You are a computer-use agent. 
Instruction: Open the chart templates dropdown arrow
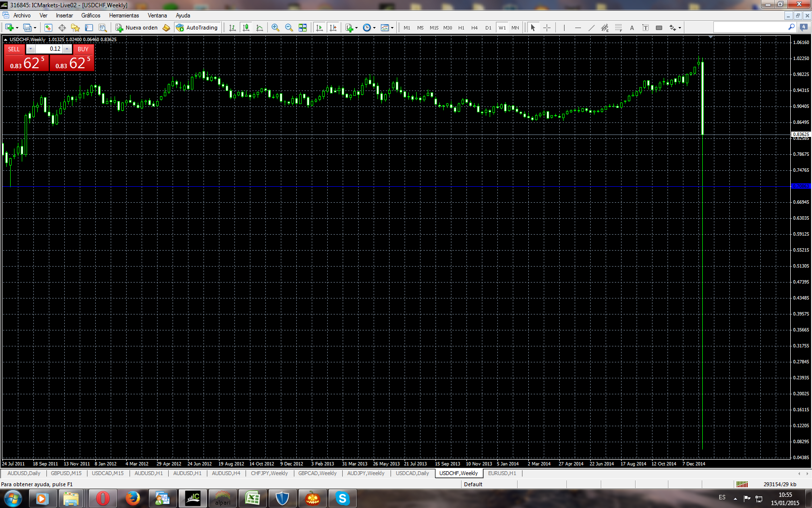(x=392, y=28)
